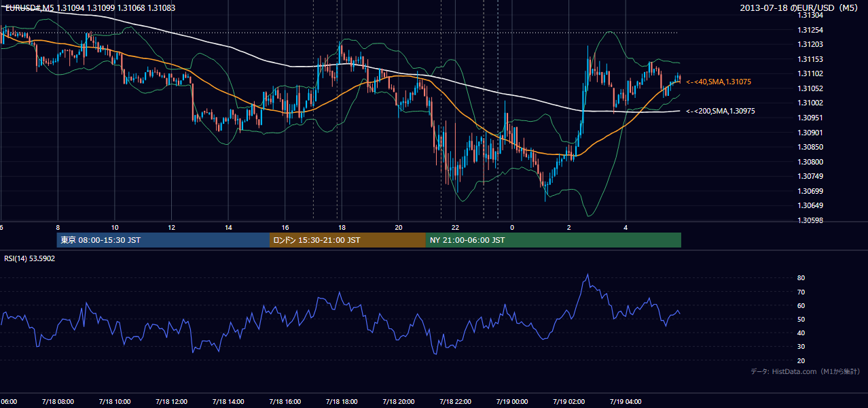Select the 東京 08:00-15:30 JST session bar

point(163,240)
